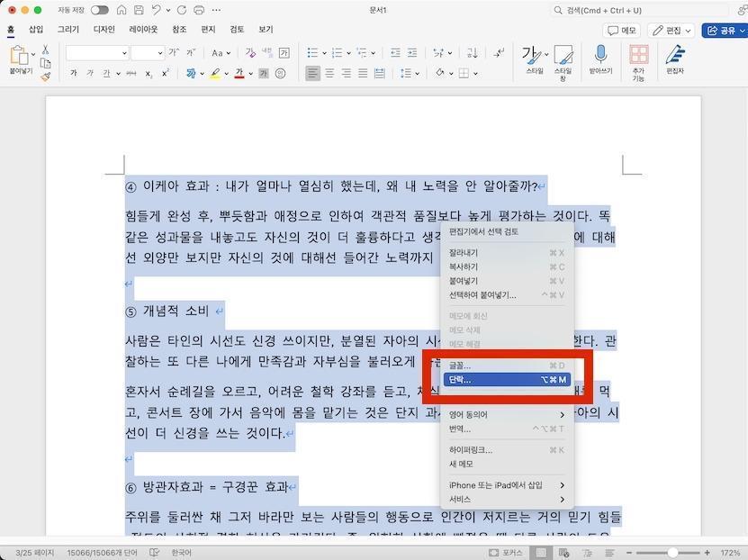The width and height of the screenshot is (748, 560).
Task: Click the Cut scissors icon
Action: click(45, 50)
